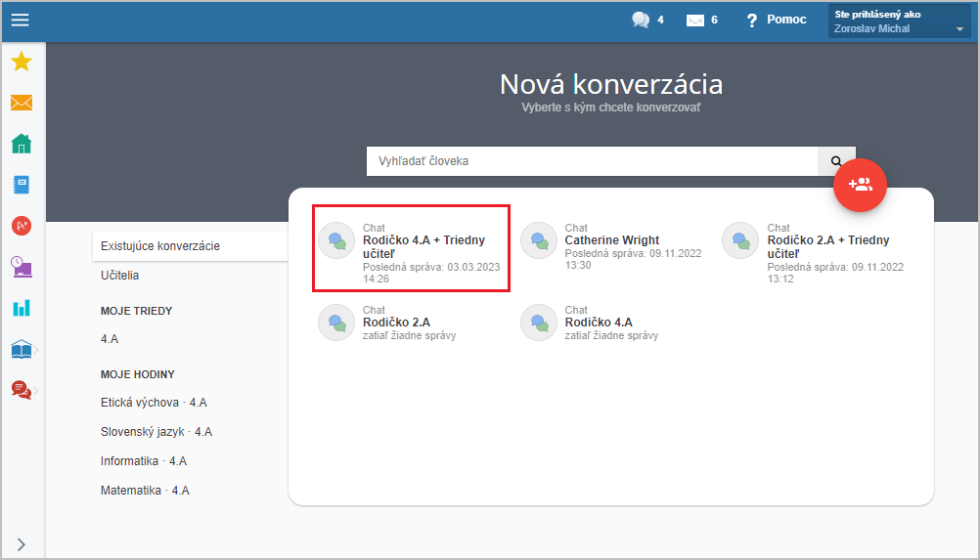Click chat avatar icon of Catherine Wright

click(539, 240)
